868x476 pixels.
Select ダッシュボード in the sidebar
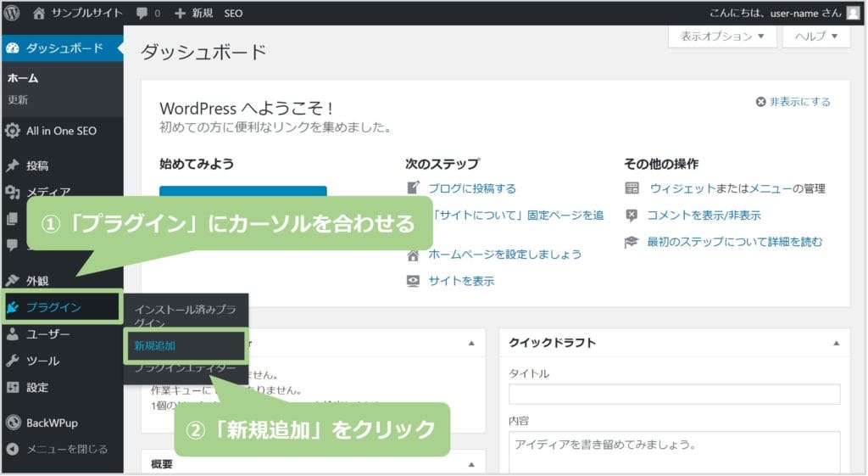point(62,48)
